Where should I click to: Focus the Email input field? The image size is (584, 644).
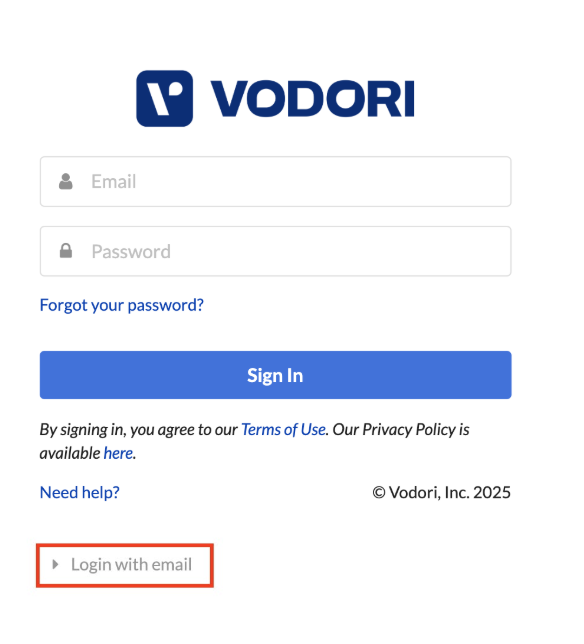coord(276,182)
